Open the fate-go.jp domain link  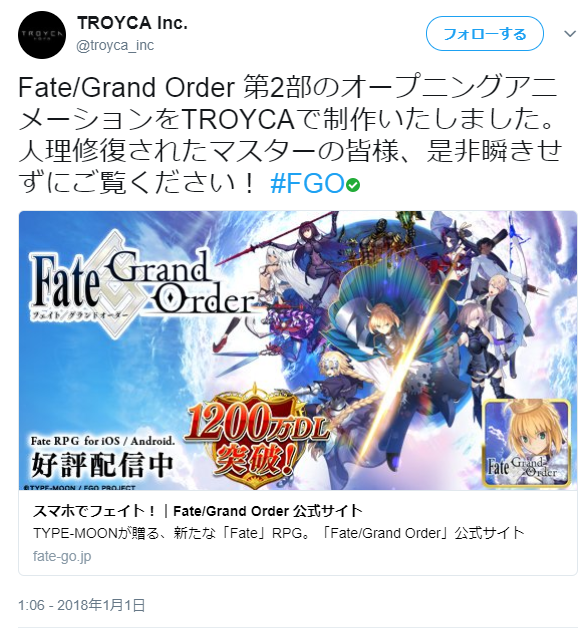pos(62,556)
